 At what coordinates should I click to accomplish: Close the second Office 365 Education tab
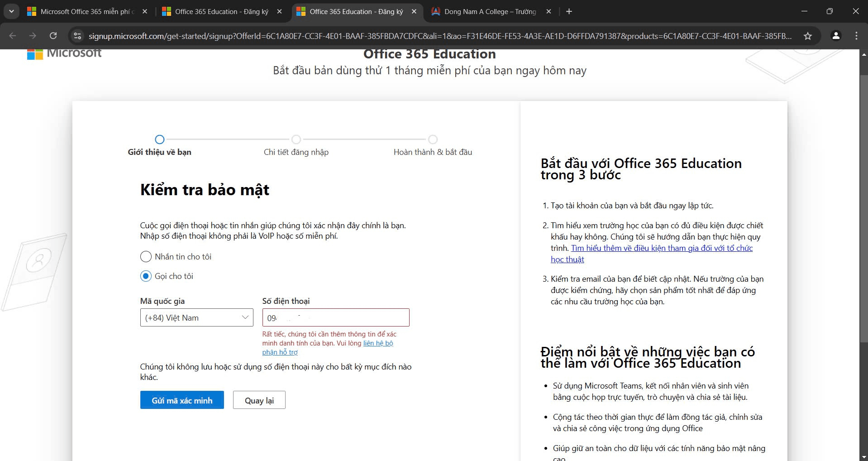280,12
